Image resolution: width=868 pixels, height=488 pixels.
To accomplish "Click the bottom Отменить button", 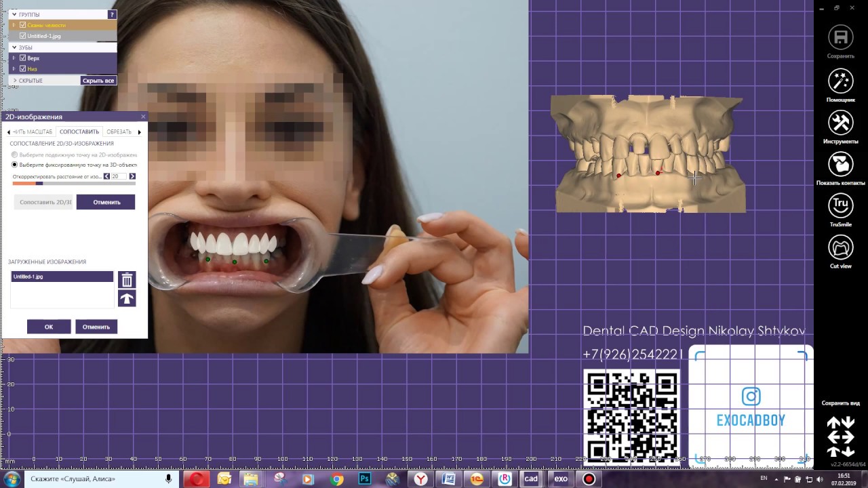I will [x=96, y=327].
